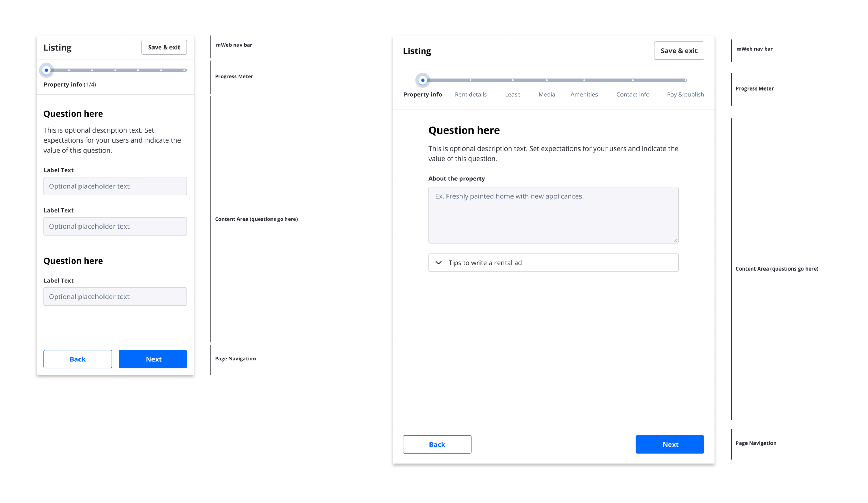
Task: Click the chevron beside Tips to write a rental ad
Action: [x=439, y=263]
